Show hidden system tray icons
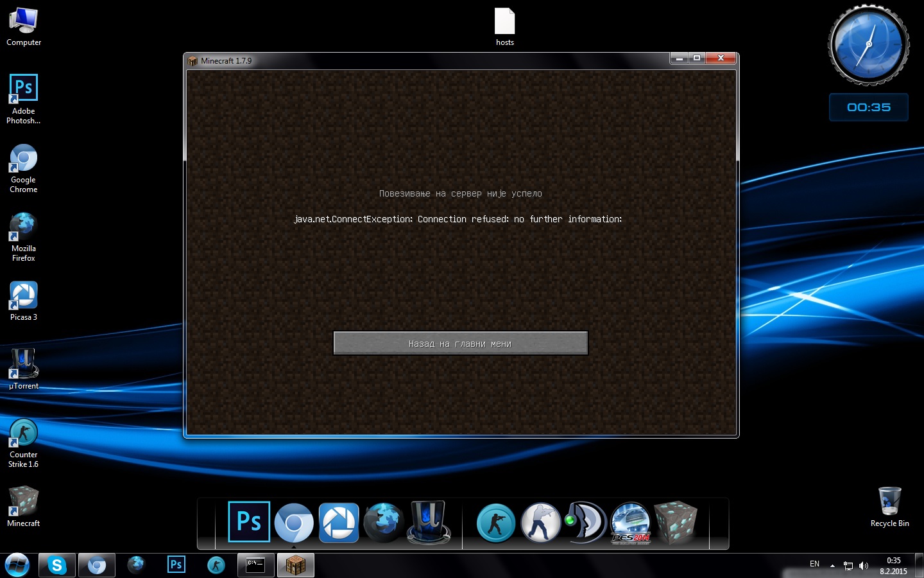 [832, 566]
